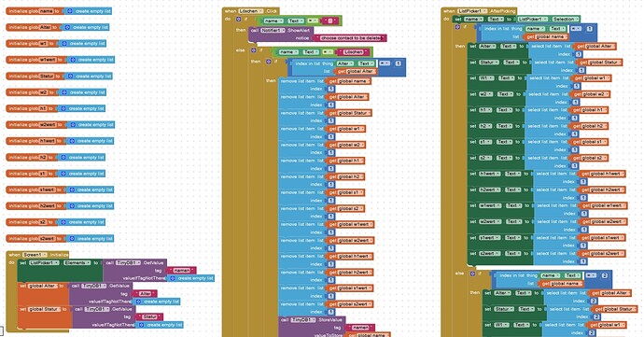Viewport: 644px width, 337px height.
Task: Click the 'choose contact to be deleted' text field
Action: (351, 38)
